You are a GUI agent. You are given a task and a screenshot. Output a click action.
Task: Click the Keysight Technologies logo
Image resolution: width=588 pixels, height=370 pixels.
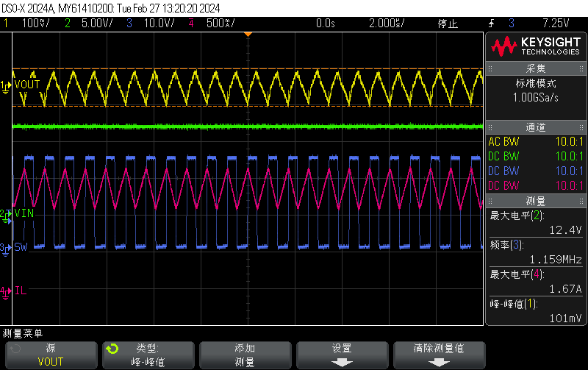tap(536, 46)
